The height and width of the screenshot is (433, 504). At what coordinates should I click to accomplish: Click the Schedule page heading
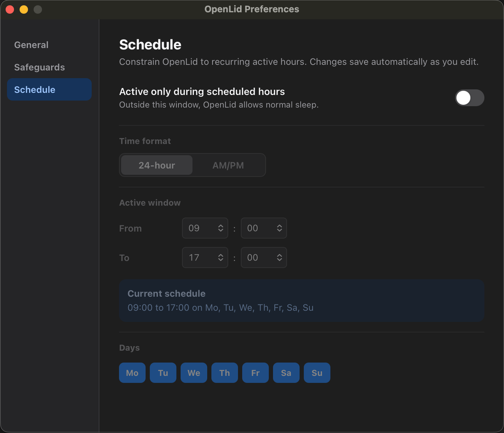(150, 44)
